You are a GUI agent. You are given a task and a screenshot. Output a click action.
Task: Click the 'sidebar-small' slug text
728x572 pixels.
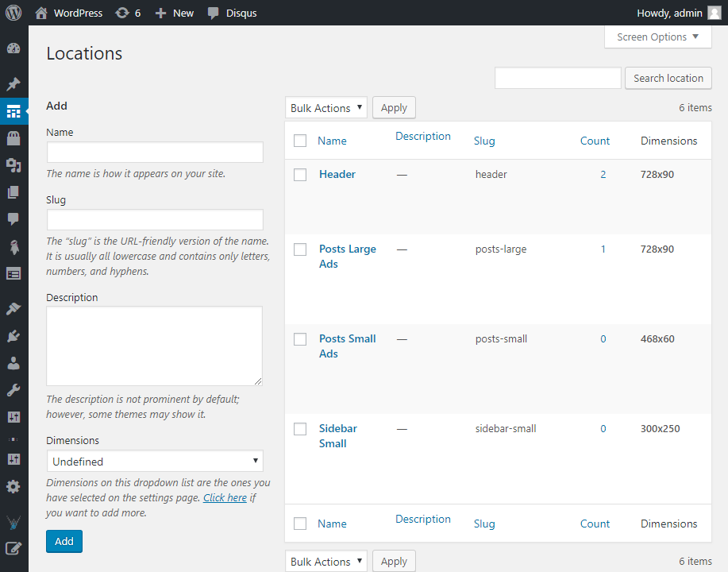tap(506, 428)
